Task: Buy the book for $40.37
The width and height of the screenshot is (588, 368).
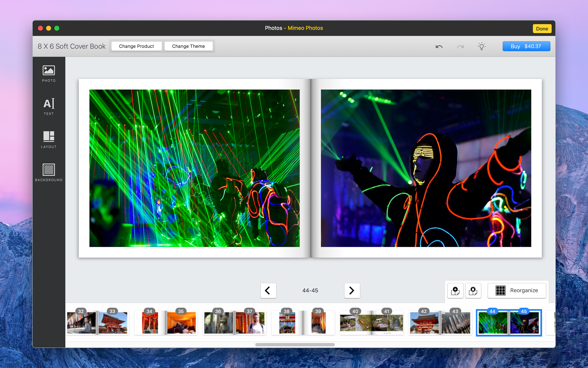Action: point(526,46)
